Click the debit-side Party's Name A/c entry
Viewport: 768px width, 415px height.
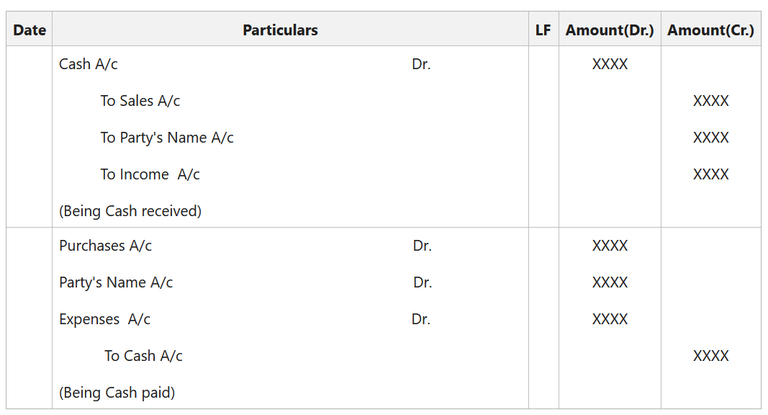pos(116,283)
